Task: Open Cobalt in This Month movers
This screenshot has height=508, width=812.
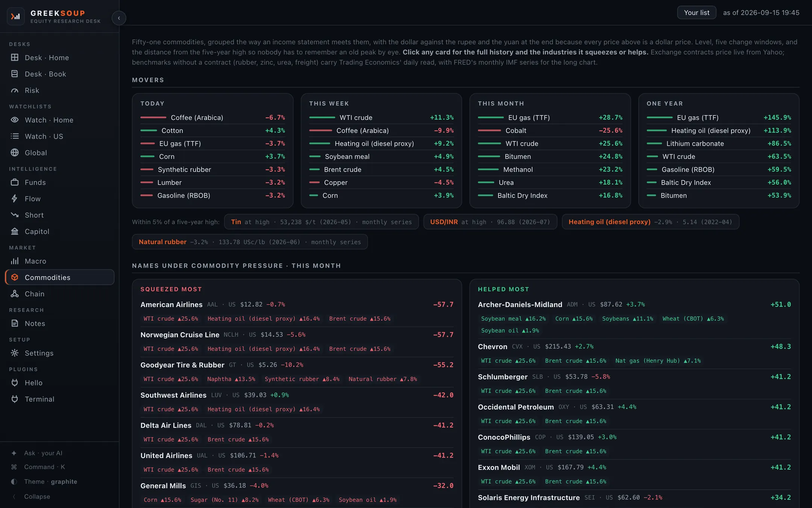Action: [x=550, y=131]
